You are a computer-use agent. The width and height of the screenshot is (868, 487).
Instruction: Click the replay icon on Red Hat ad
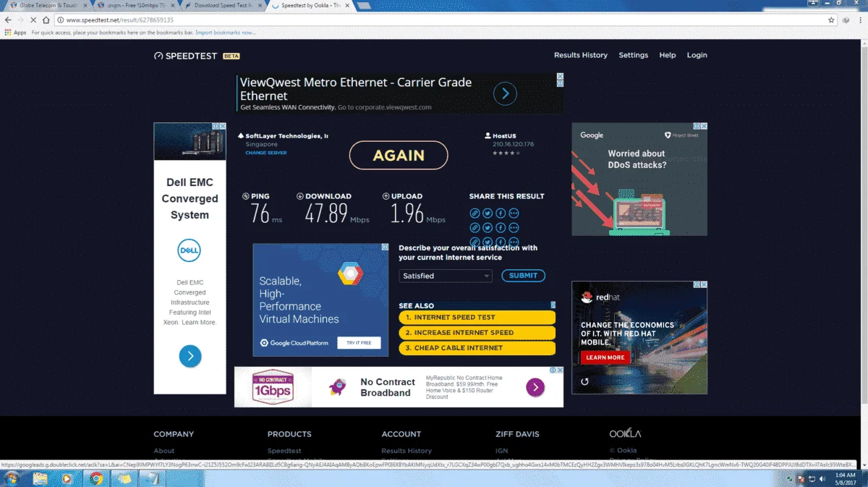point(584,381)
